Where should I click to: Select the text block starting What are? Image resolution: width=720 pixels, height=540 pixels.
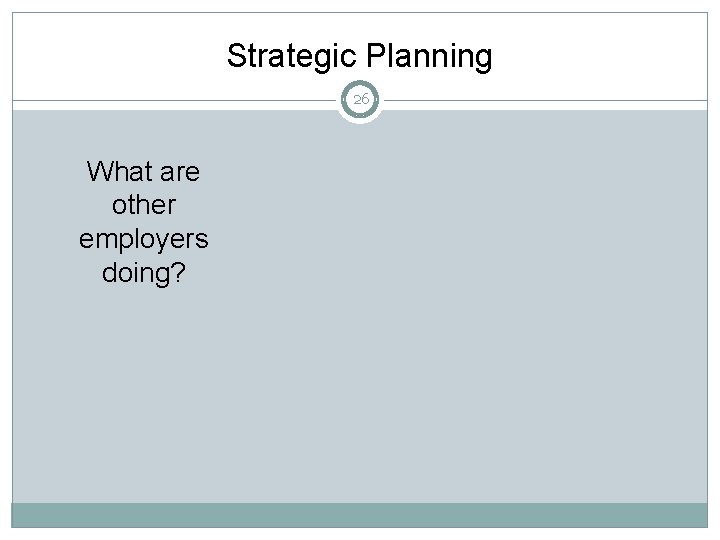143,222
